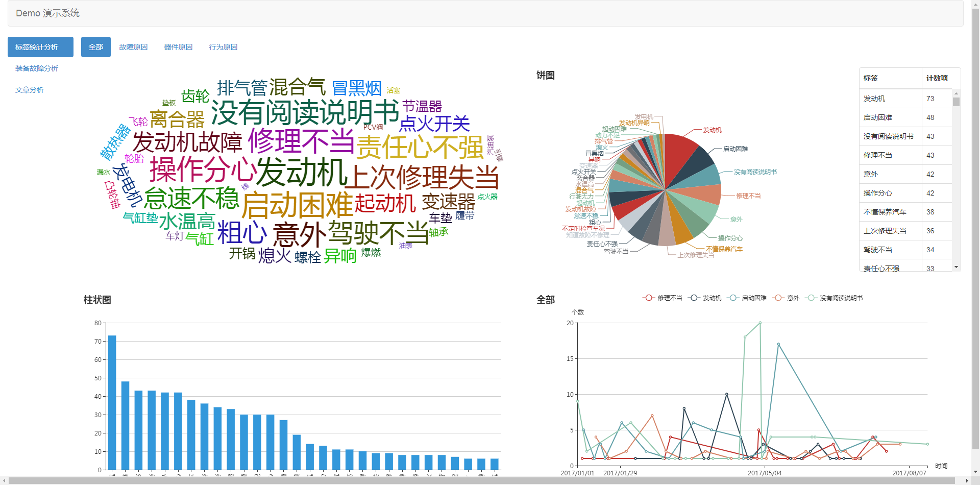Click 排气管 in the word cloud
The image size is (980, 485).
pyautogui.click(x=242, y=88)
